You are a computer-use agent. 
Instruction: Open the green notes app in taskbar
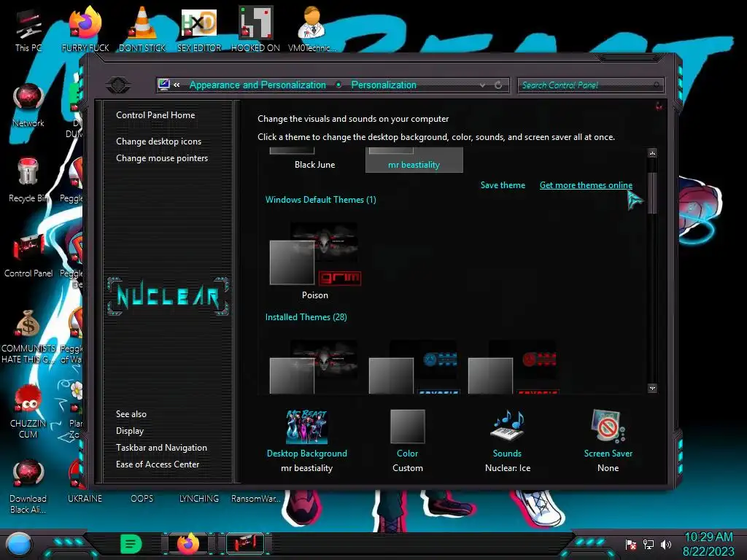[131, 544]
